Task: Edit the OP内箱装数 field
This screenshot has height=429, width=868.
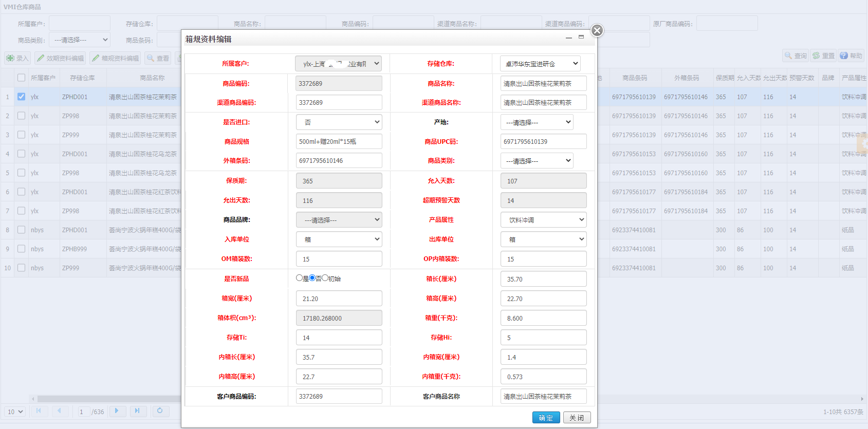Action: click(543, 259)
